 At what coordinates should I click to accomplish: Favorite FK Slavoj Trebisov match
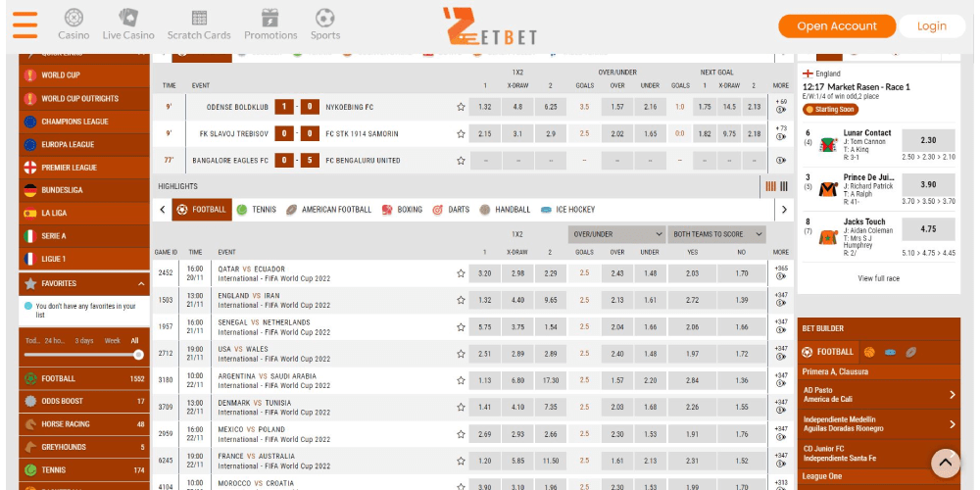pyautogui.click(x=461, y=133)
